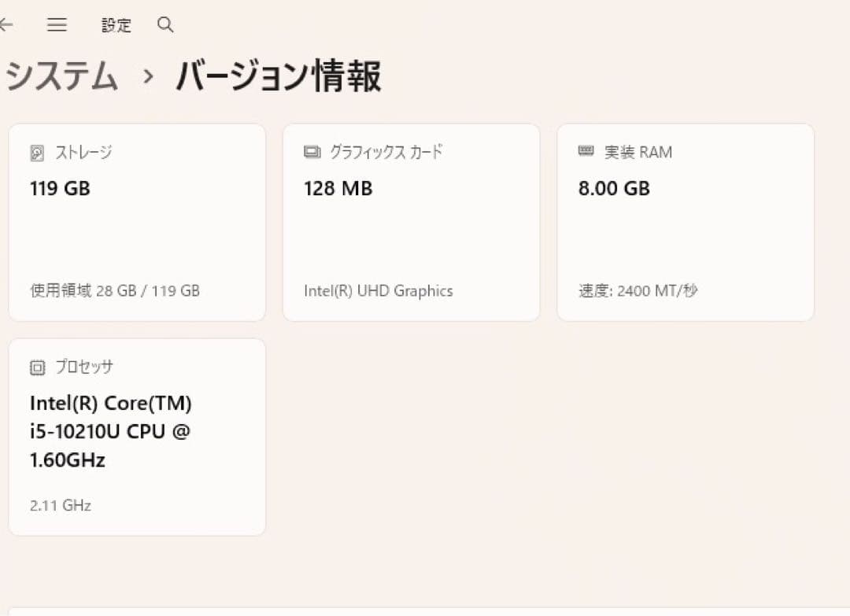Viewport: 850px width, 616px height.
Task: Expand the プロセッサ details card
Action: (x=137, y=435)
